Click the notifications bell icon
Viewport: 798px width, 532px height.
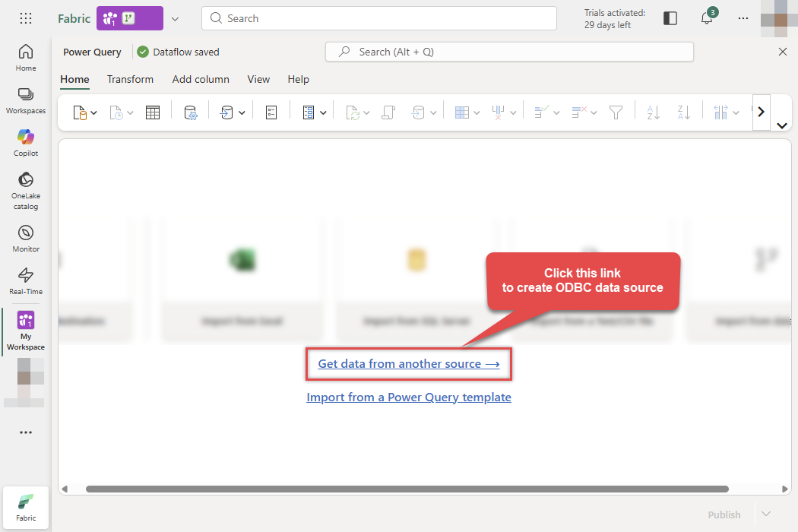click(x=707, y=17)
